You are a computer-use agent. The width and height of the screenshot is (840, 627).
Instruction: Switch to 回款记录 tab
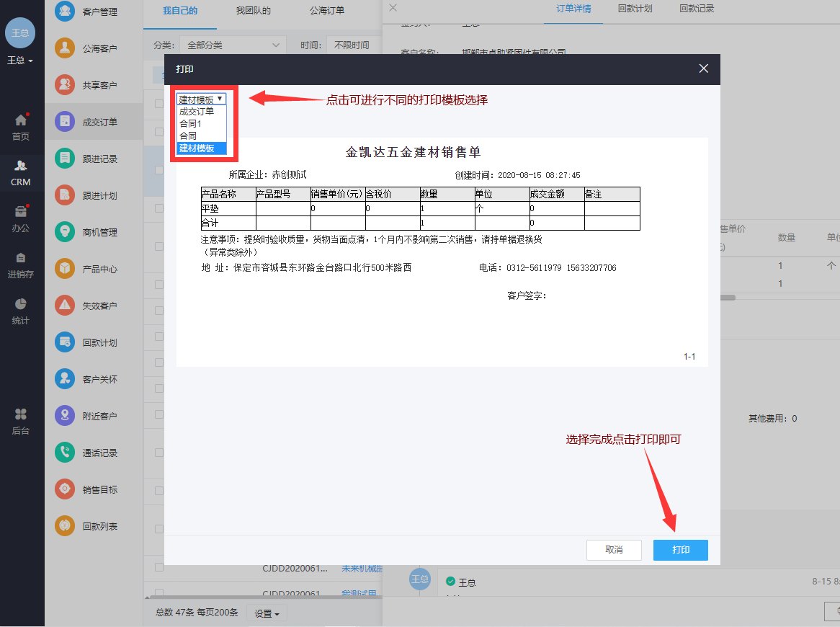(697, 9)
